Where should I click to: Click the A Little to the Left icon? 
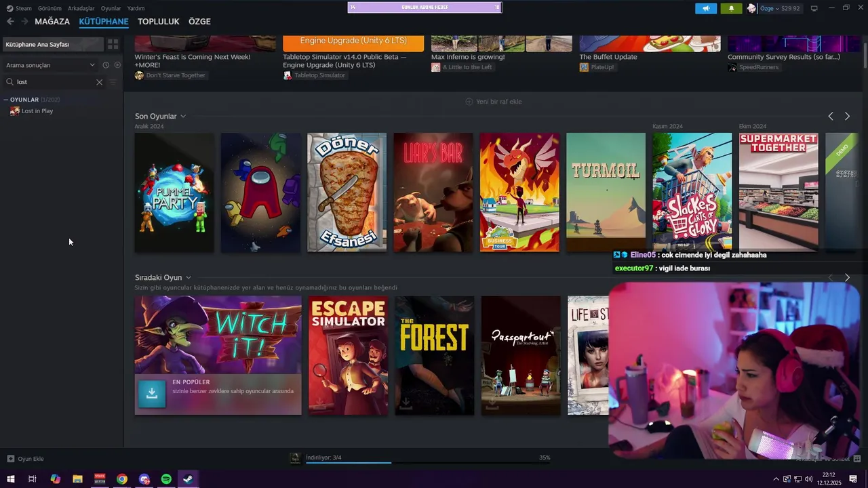pyautogui.click(x=435, y=67)
